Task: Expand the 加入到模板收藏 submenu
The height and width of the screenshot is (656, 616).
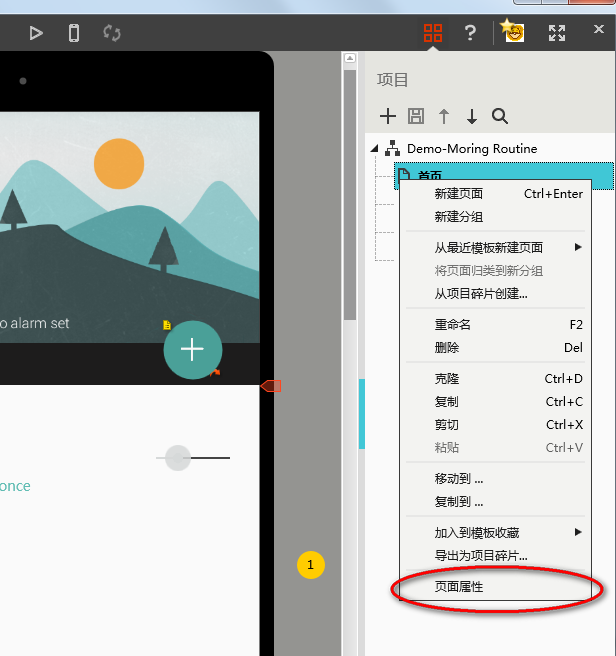Action: 495,533
